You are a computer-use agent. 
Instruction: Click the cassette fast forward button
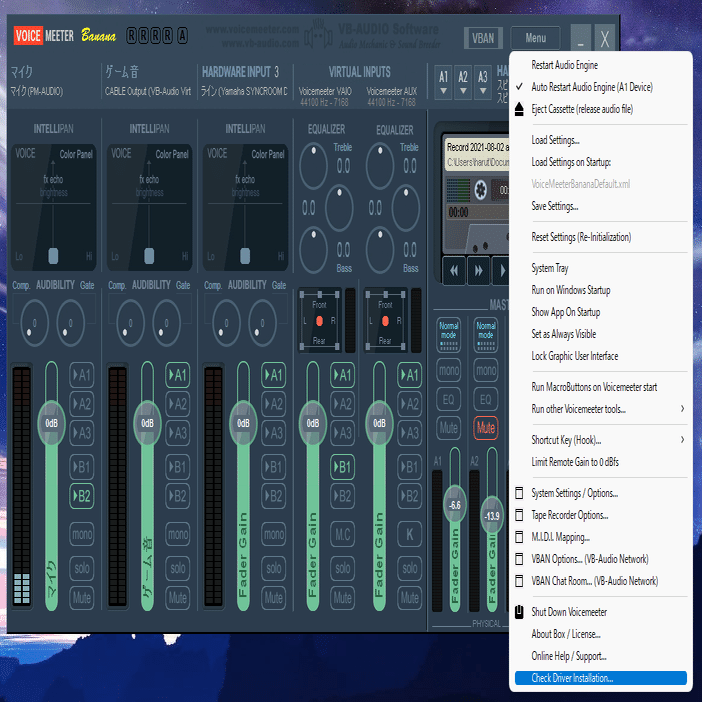pos(479,270)
